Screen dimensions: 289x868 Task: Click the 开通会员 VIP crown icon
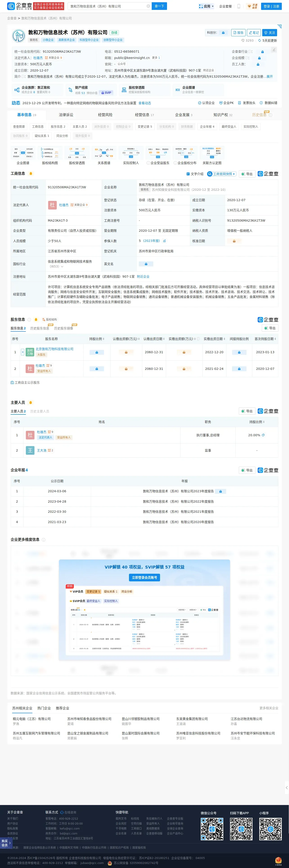tap(252, 6)
